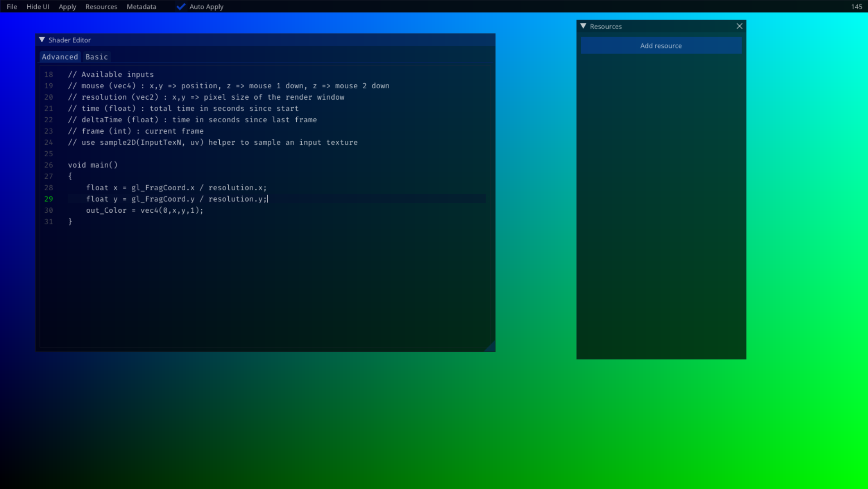Click line number 18 in the gutter
The height and width of the screenshot is (489, 868).
pos(48,74)
